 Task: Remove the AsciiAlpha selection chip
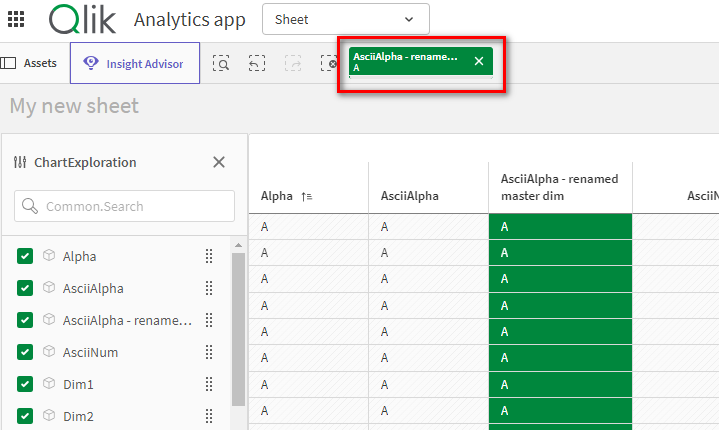point(479,62)
